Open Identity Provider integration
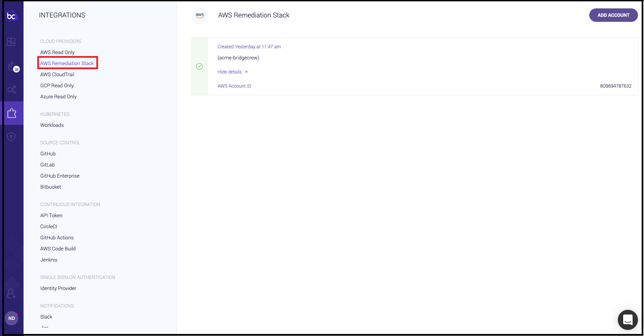644x336 pixels. pos(58,288)
